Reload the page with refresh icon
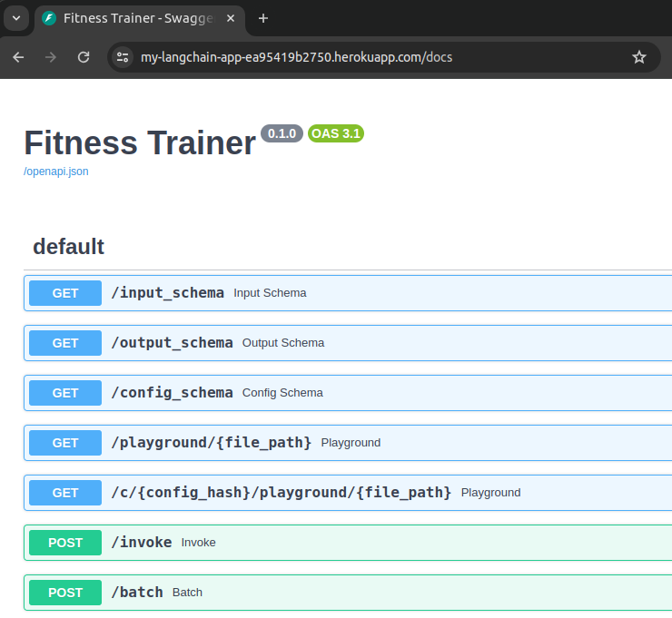Image resolution: width=672 pixels, height=618 pixels. (84, 57)
